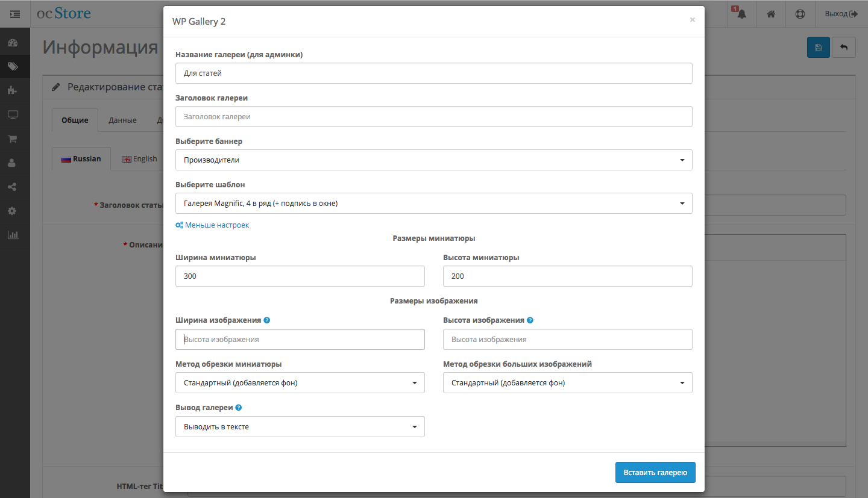Close the WP Gallery 2 dialog
This screenshot has height=498, width=868.
click(692, 20)
